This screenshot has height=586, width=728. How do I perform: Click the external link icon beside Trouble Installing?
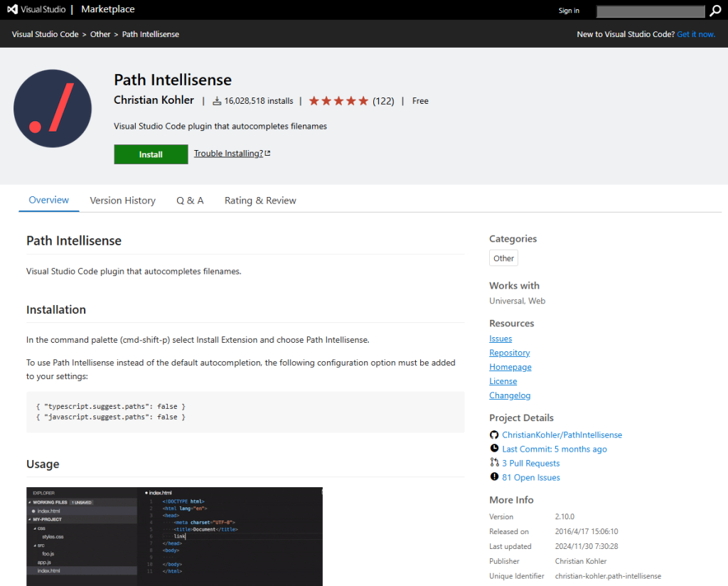267,153
